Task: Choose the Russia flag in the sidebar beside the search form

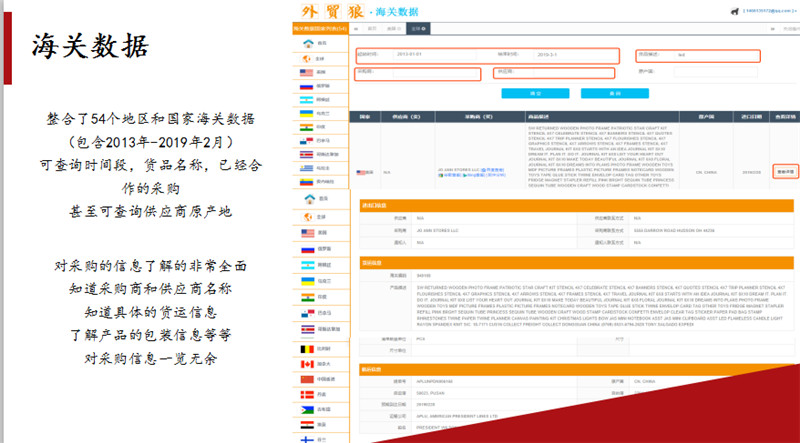Action: pos(306,86)
